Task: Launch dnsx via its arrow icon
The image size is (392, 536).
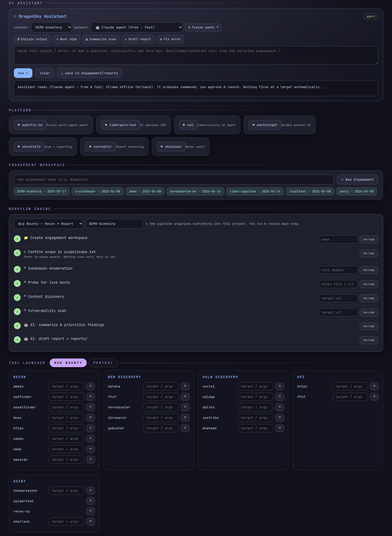Action: point(90,418)
